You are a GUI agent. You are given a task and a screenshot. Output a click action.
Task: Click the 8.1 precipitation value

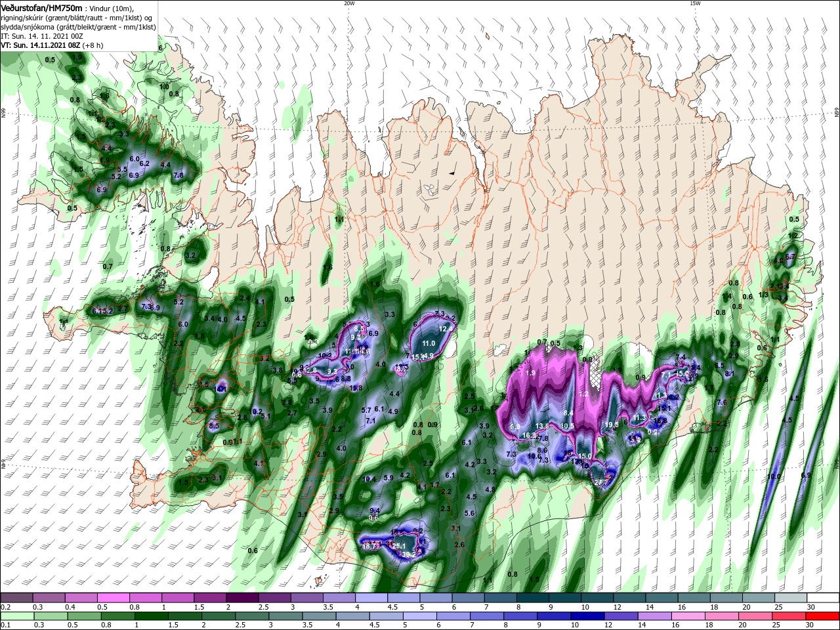coord(729,373)
